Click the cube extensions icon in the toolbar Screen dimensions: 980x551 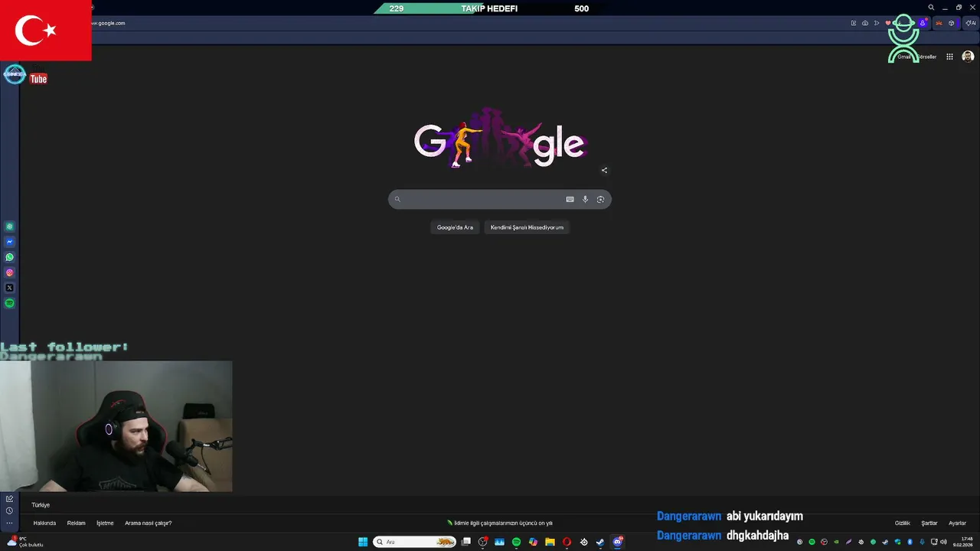(x=952, y=23)
